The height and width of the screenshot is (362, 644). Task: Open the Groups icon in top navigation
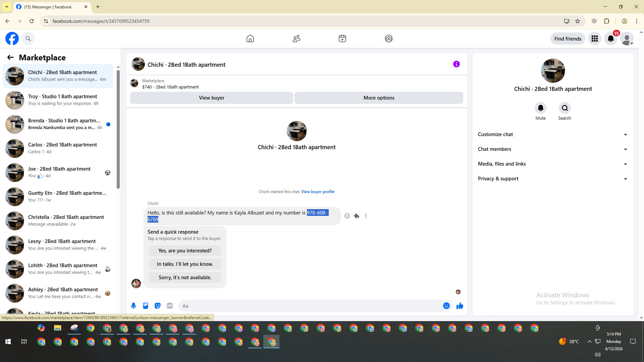click(x=389, y=39)
